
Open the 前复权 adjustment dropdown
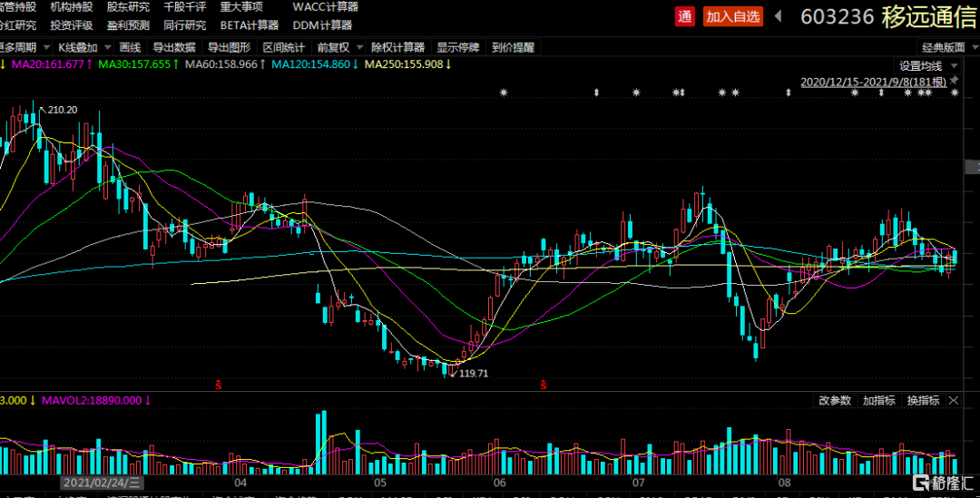tap(340, 47)
